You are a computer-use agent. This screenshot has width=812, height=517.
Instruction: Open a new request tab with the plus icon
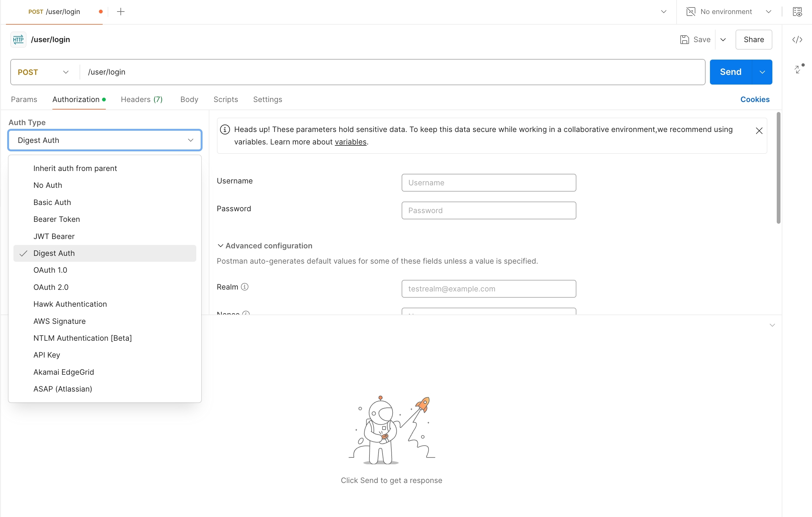pyautogui.click(x=120, y=12)
